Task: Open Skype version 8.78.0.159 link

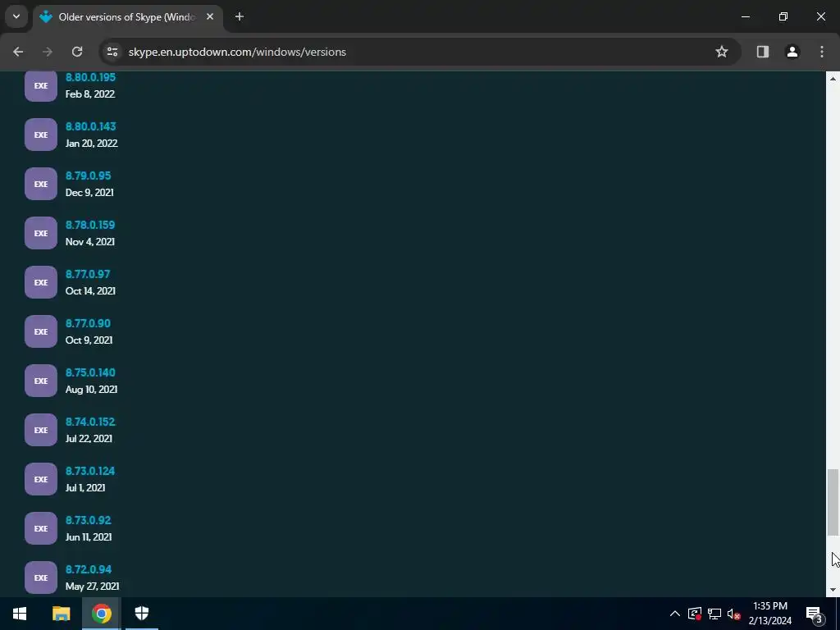Action: [90, 225]
